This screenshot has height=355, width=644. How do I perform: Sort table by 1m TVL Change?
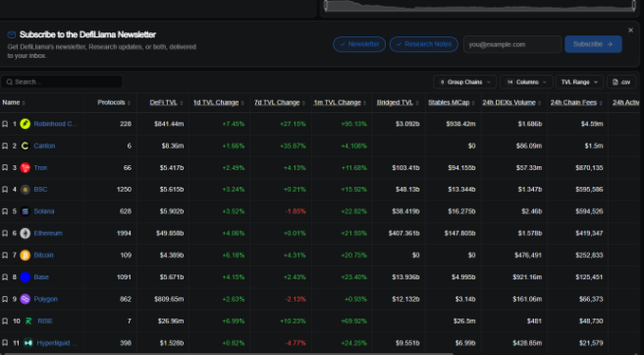click(340, 103)
